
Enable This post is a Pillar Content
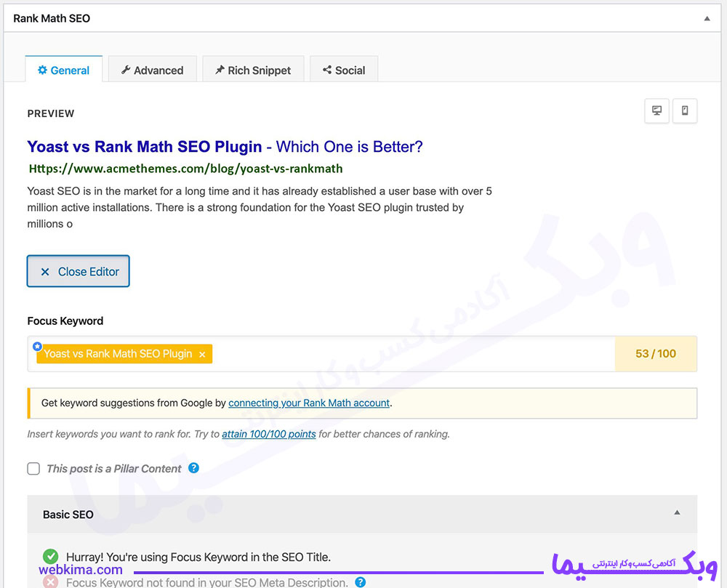33,469
